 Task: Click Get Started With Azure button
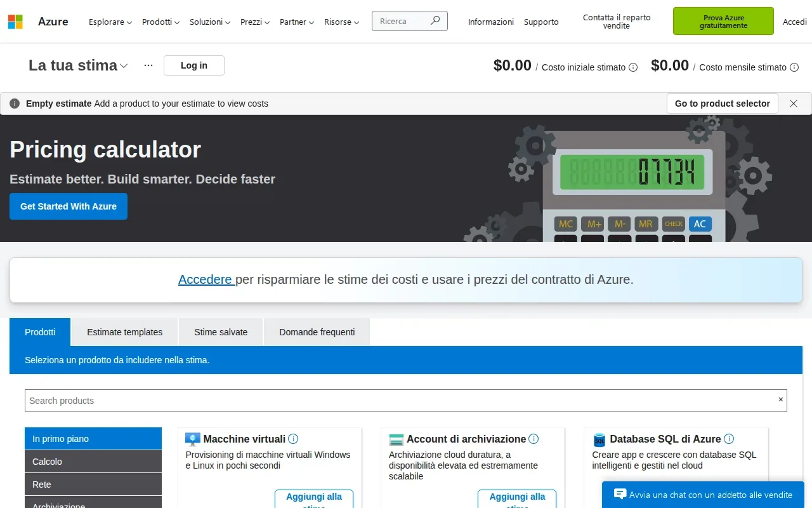69,206
